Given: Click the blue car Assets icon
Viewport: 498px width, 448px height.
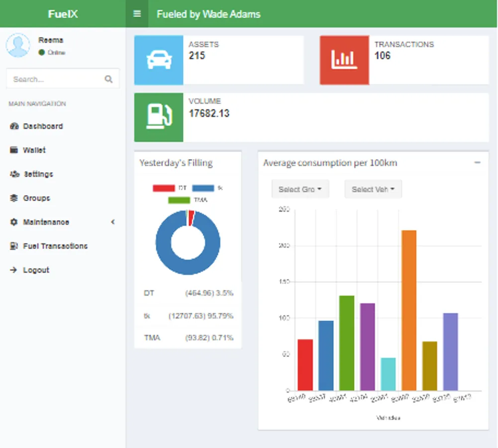Looking at the screenshot, I should point(159,60).
